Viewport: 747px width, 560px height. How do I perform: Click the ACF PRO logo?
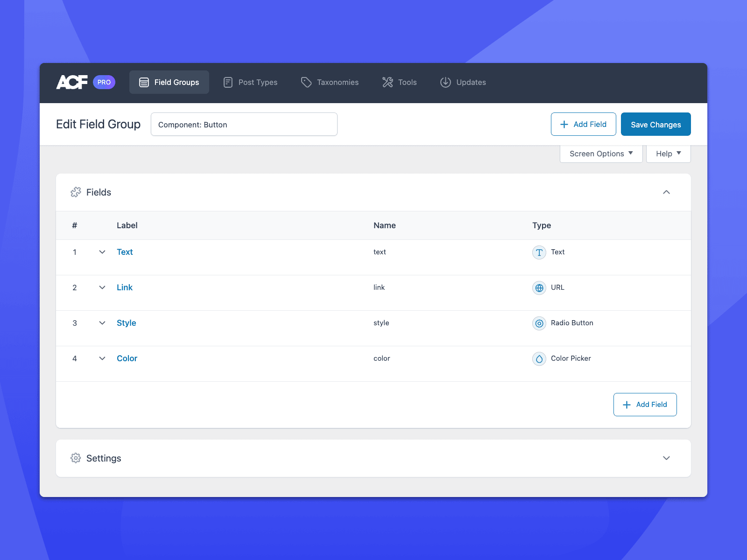pyautogui.click(x=72, y=82)
